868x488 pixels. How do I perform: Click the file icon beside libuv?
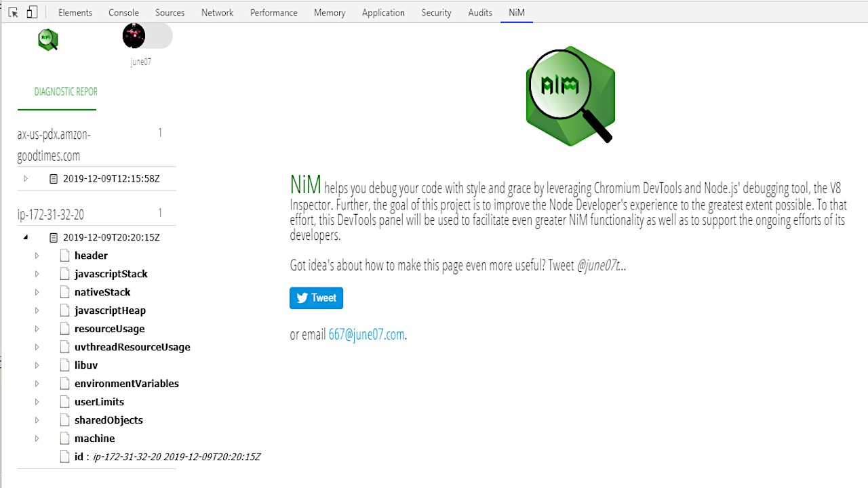65,365
